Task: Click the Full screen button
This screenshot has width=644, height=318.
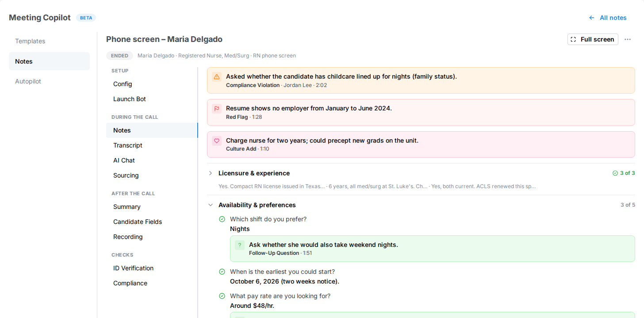Action: 593,39
